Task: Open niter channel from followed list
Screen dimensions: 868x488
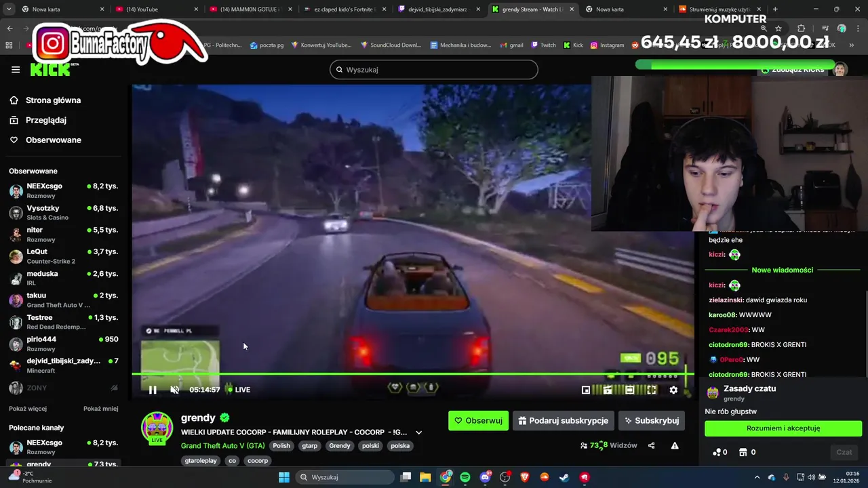Action: tap(63, 235)
